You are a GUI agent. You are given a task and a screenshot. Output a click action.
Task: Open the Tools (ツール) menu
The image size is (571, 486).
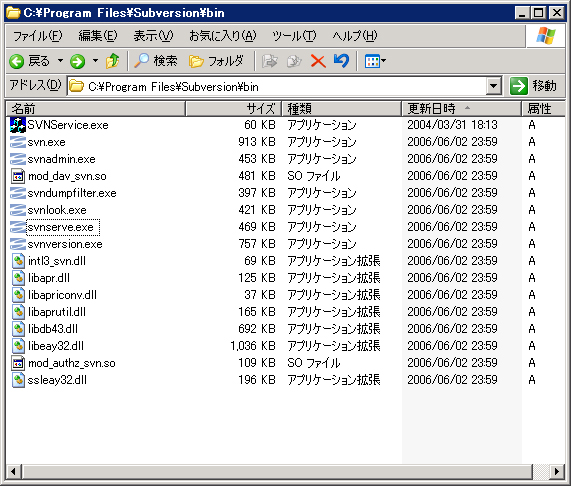(294, 36)
